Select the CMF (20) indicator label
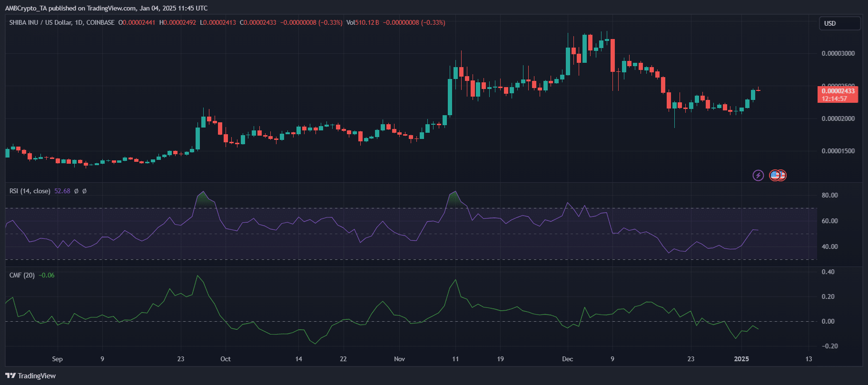The height and width of the screenshot is (385, 868). click(22, 276)
